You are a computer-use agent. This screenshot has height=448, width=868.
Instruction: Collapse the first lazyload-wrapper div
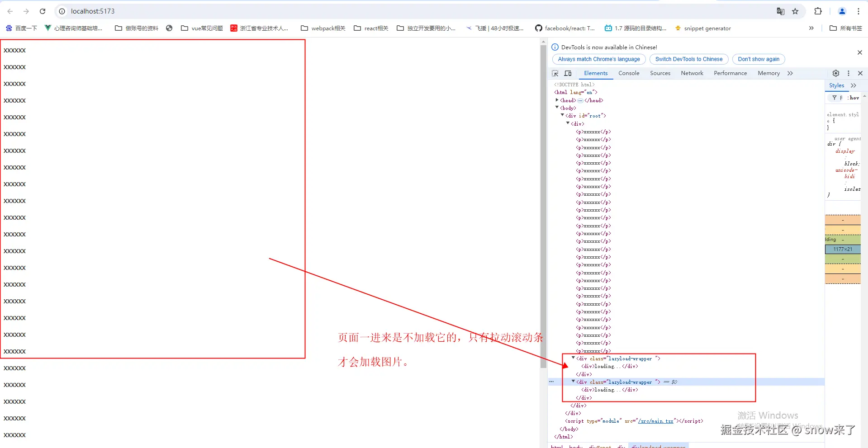(573, 358)
